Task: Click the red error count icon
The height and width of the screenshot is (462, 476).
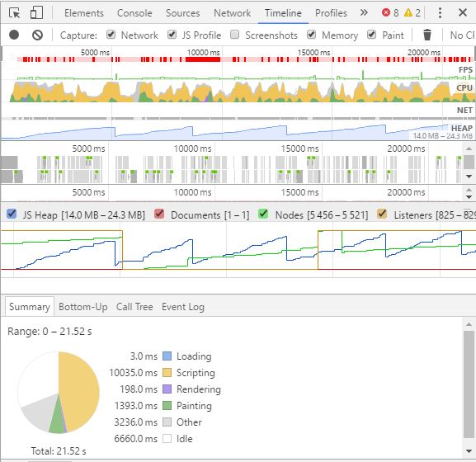Action: pyautogui.click(x=386, y=12)
